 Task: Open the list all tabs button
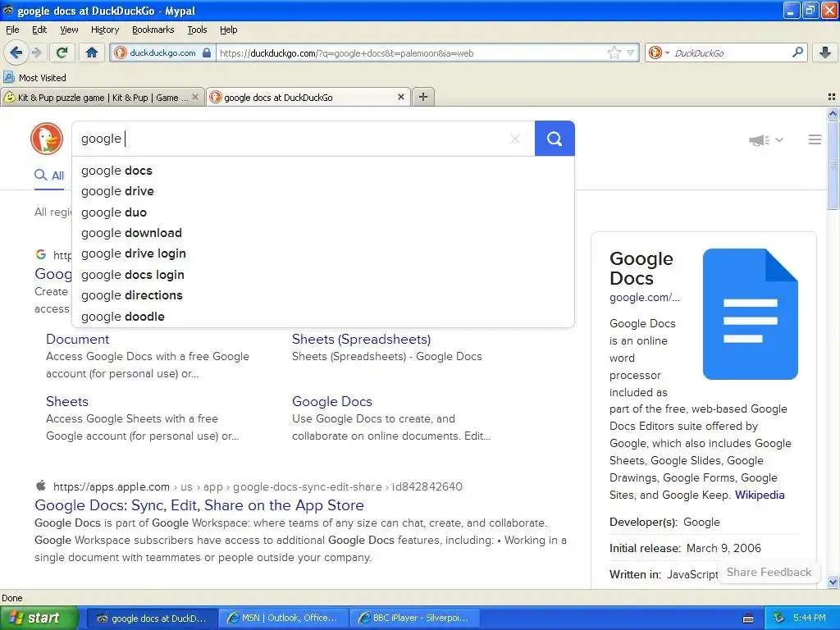click(x=832, y=97)
